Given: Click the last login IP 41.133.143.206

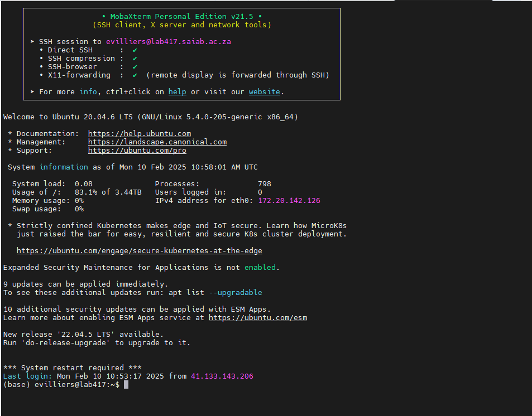Looking at the screenshot, I should (222, 376).
